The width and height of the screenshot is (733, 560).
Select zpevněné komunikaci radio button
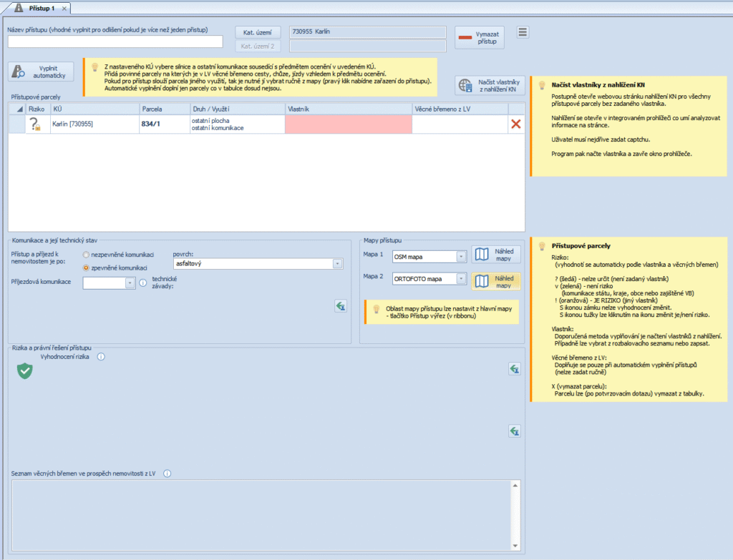[x=86, y=268]
